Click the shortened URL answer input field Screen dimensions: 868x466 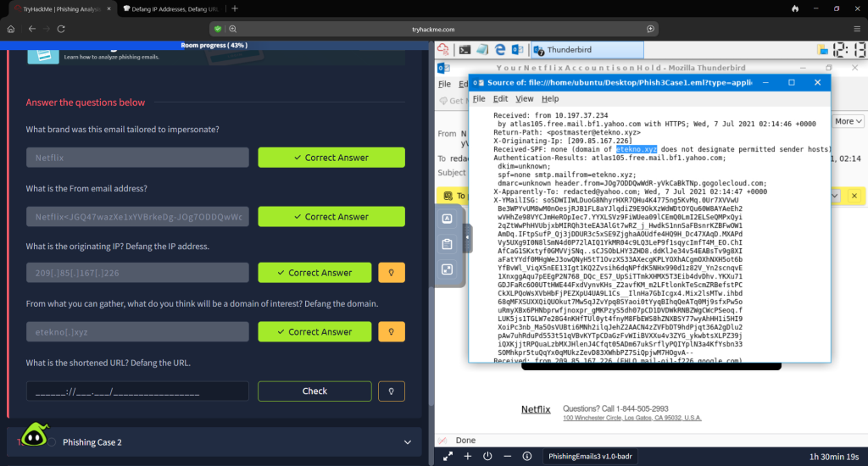click(x=137, y=391)
